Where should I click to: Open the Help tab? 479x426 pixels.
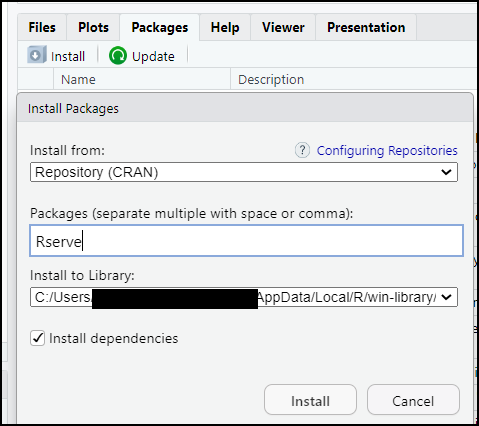coord(225,27)
